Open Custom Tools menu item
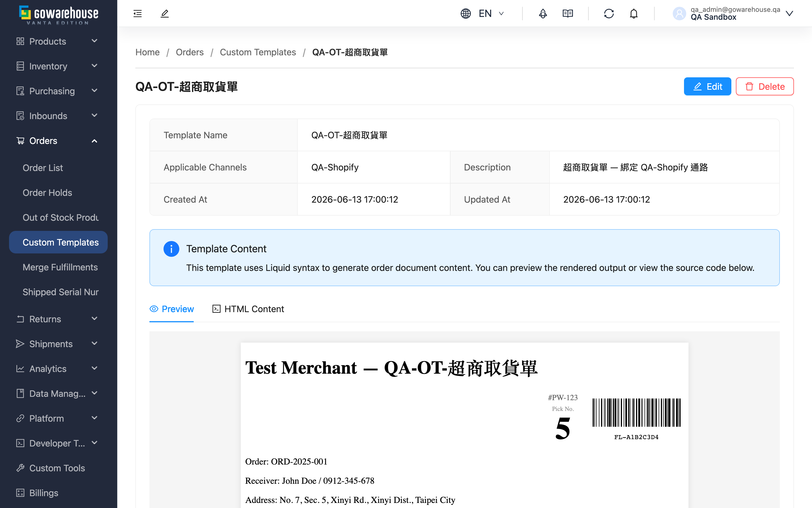 [x=57, y=468]
